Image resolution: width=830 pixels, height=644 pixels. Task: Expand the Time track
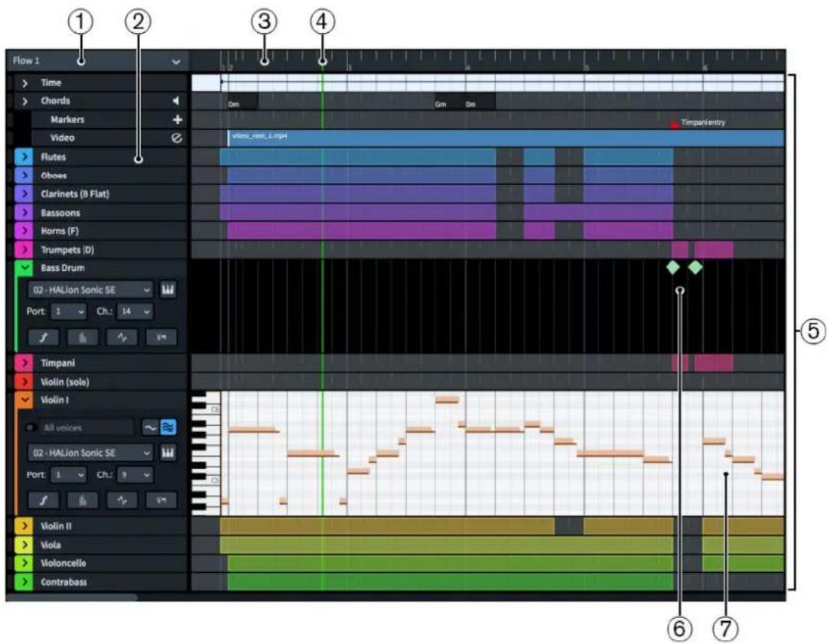pos(24,83)
